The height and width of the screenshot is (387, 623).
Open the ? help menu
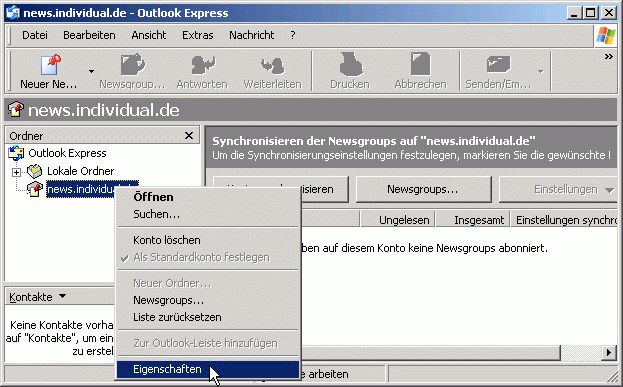[x=292, y=35]
